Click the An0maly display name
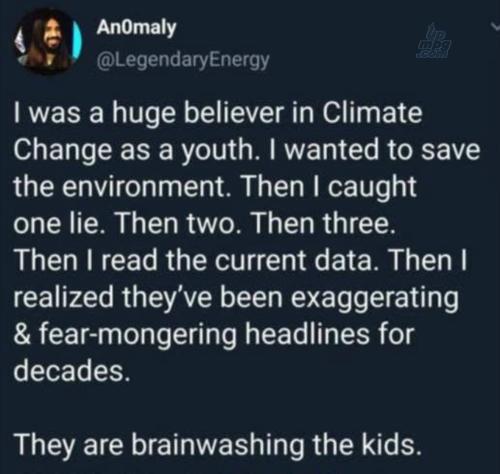The width and height of the screenshot is (500, 474). pos(136,28)
